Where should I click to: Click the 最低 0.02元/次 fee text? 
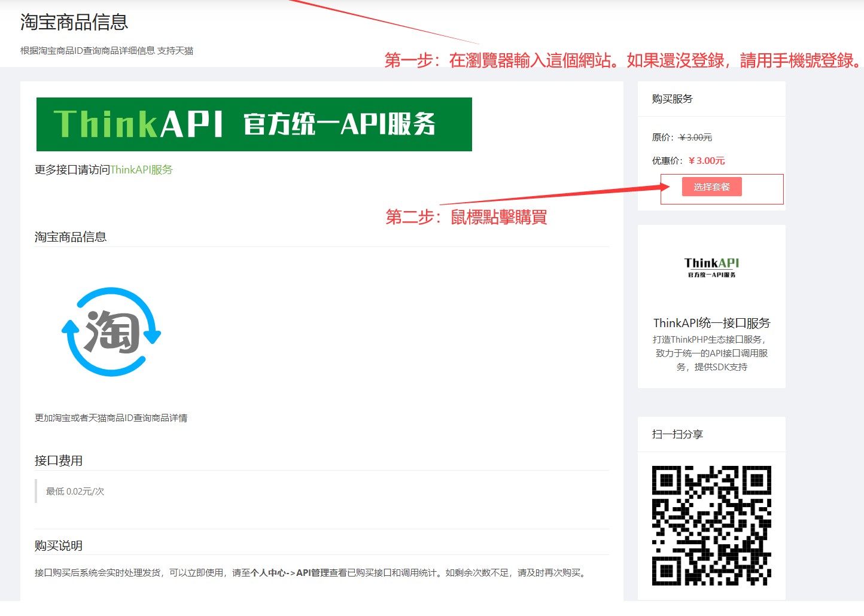75,492
